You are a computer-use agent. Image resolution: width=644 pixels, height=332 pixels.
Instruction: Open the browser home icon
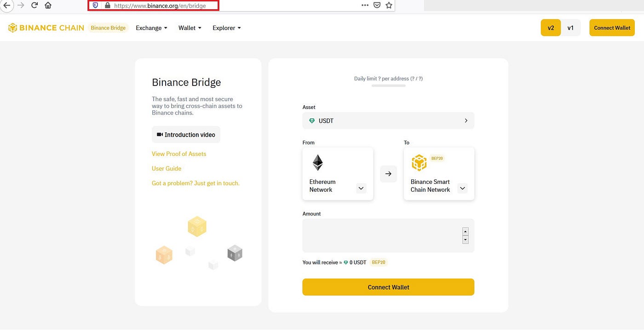point(48,6)
